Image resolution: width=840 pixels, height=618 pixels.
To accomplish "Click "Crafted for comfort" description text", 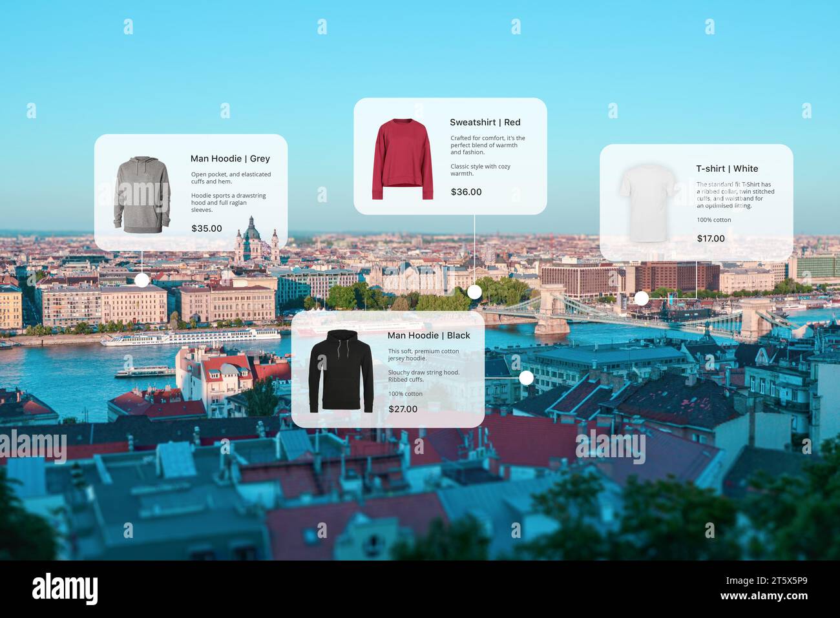I will click(x=488, y=145).
